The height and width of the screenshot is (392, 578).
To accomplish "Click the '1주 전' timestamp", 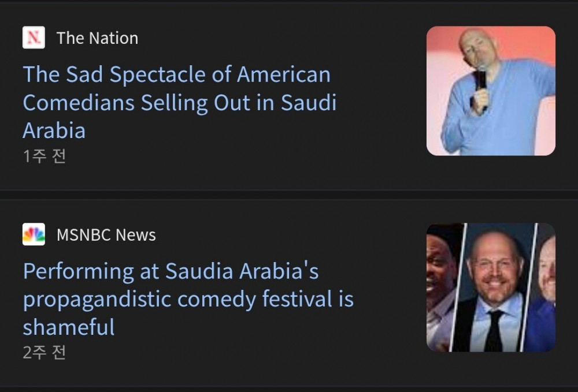I will tap(45, 156).
